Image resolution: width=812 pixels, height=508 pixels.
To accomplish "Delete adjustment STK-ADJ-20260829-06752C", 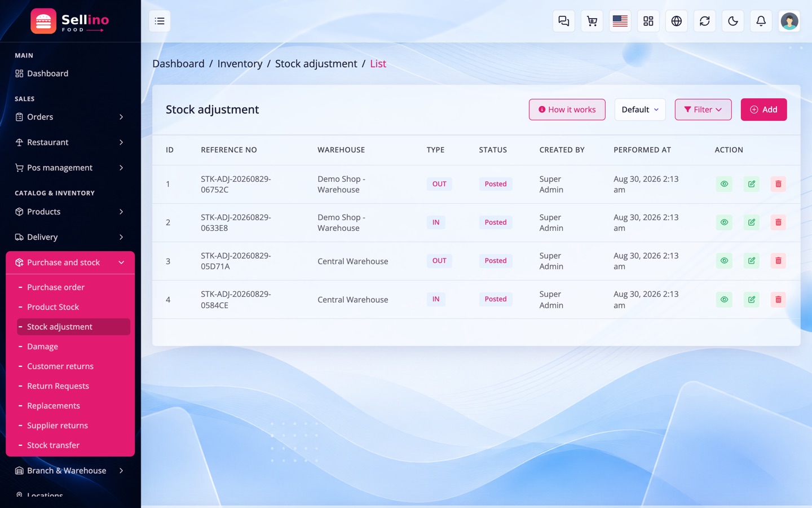I will point(778,184).
